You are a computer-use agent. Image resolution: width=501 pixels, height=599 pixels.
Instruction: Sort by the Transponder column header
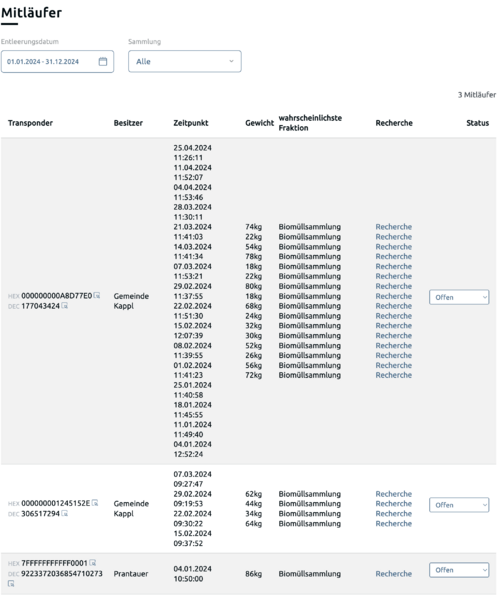[30, 123]
